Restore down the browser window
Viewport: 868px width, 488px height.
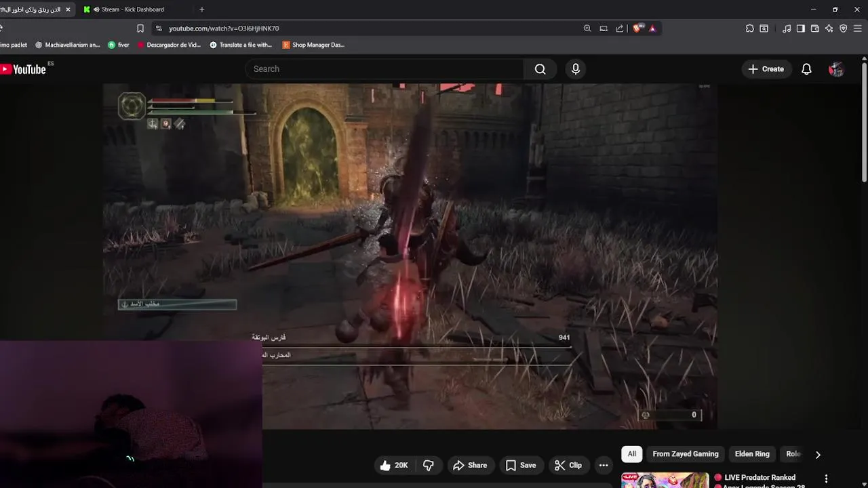click(x=835, y=9)
